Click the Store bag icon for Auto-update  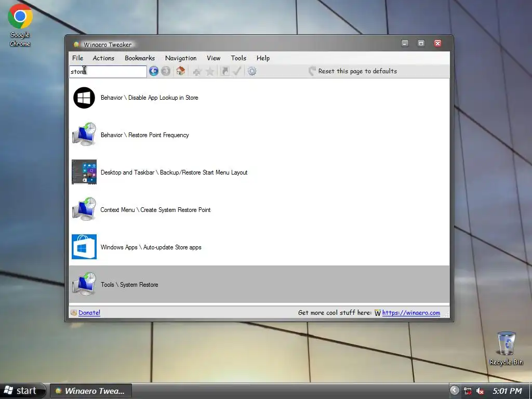(84, 247)
